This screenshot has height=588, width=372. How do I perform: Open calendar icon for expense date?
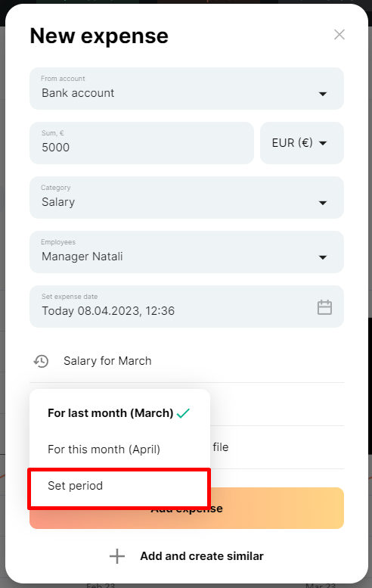[x=324, y=307]
